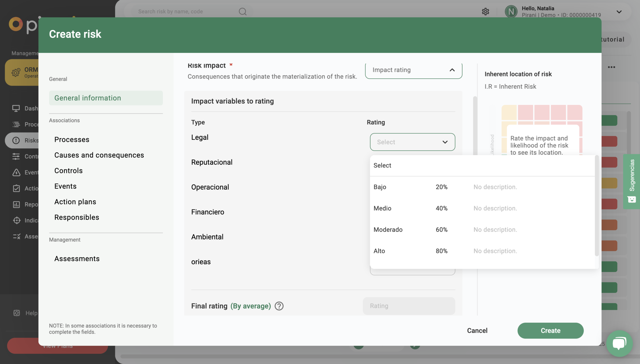The width and height of the screenshot is (640, 364).
Task: Click the Natalia avatar icon
Action: (x=511, y=11)
